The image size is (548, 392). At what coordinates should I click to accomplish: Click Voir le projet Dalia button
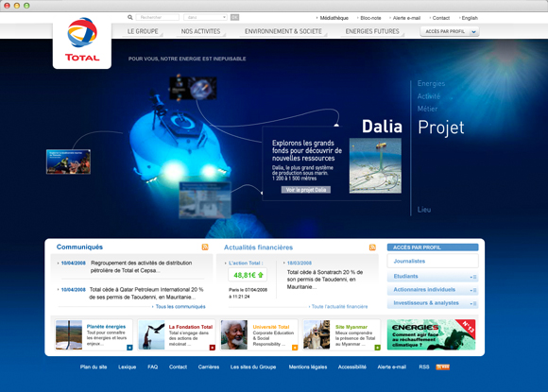[306, 190]
